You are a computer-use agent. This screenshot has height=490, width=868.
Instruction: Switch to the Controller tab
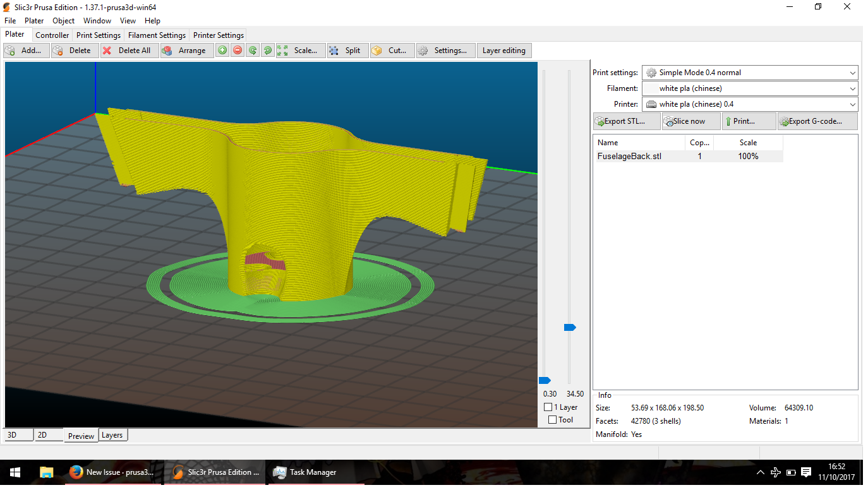[x=52, y=35]
